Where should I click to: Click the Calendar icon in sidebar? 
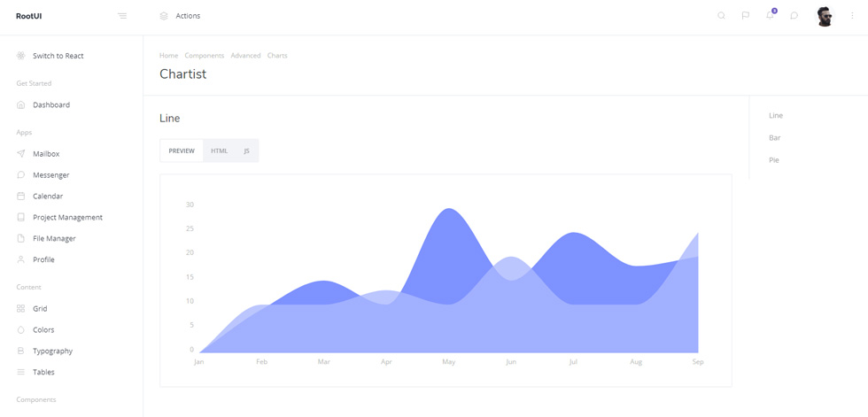coord(21,196)
